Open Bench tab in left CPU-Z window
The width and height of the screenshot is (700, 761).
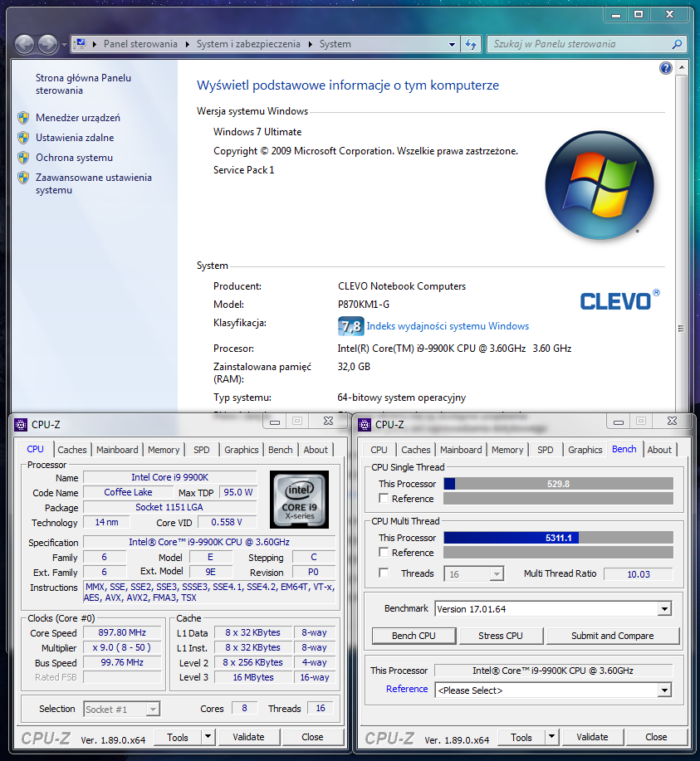pyautogui.click(x=281, y=450)
